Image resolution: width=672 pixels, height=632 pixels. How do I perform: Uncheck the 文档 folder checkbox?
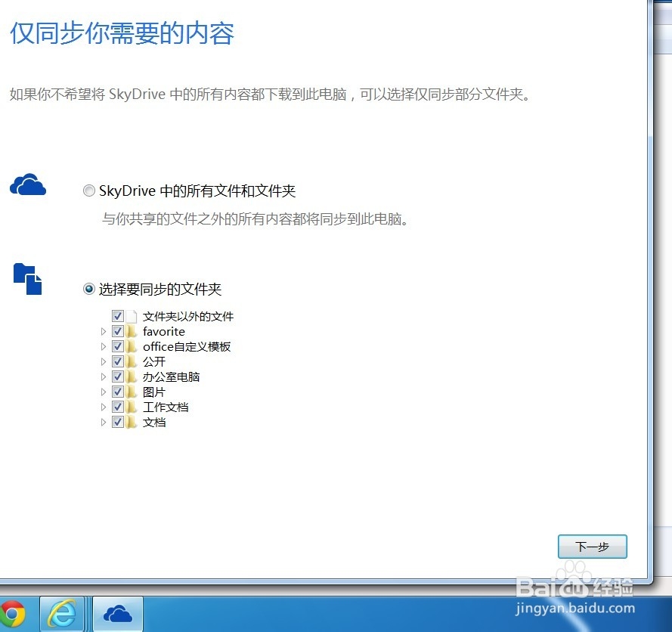coord(118,422)
